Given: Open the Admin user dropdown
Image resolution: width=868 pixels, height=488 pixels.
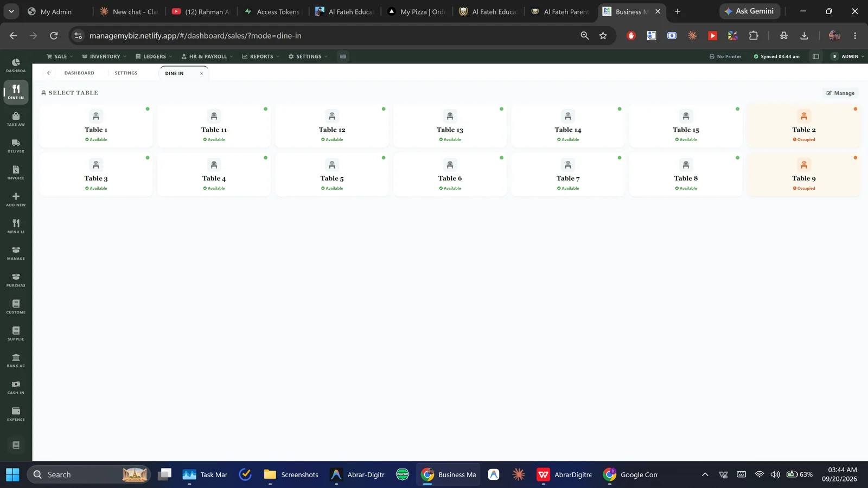Looking at the screenshot, I should coord(848,56).
